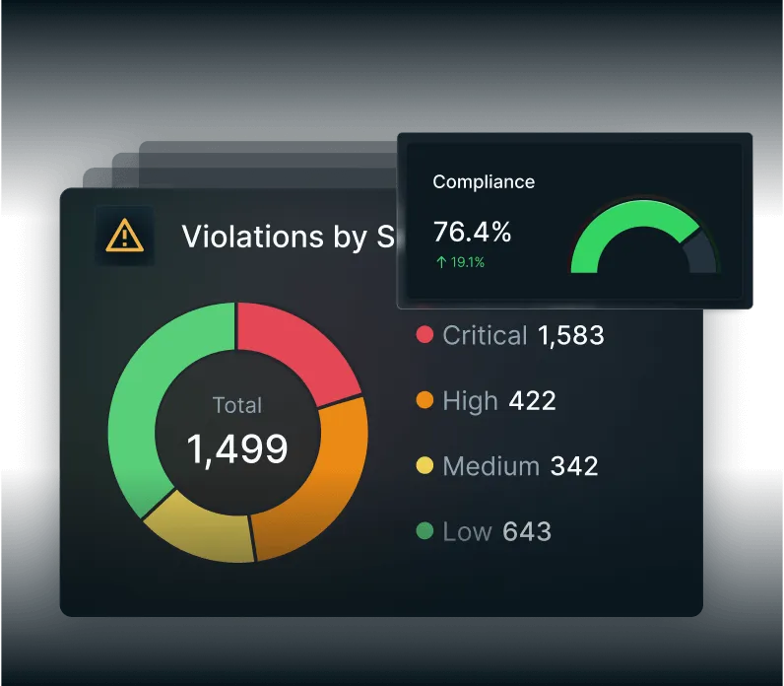Click the red Critical legend dot
784x686 pixels.
click(x=425, y=335)
